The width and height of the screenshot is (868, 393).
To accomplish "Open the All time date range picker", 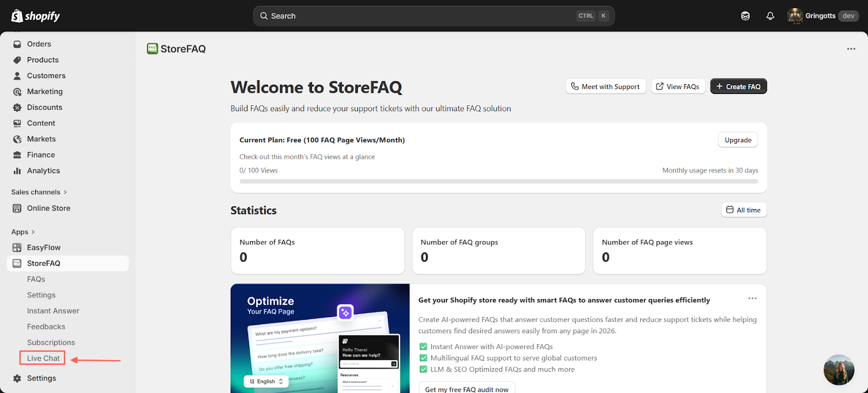I will 744,210.
